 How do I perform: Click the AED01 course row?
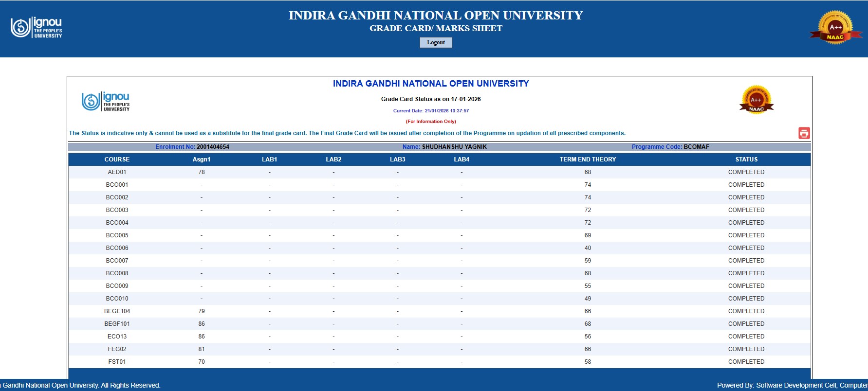point(439,172)
